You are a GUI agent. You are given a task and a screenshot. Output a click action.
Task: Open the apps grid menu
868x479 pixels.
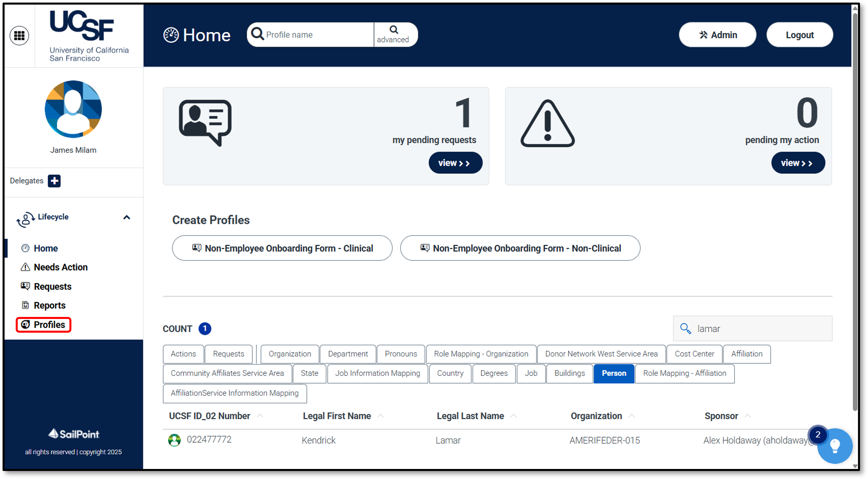pos(19,35)
